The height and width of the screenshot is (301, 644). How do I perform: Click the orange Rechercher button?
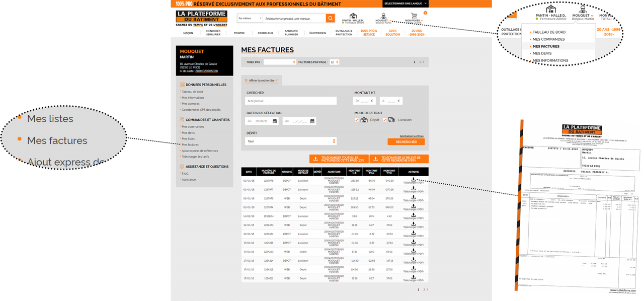406,142
